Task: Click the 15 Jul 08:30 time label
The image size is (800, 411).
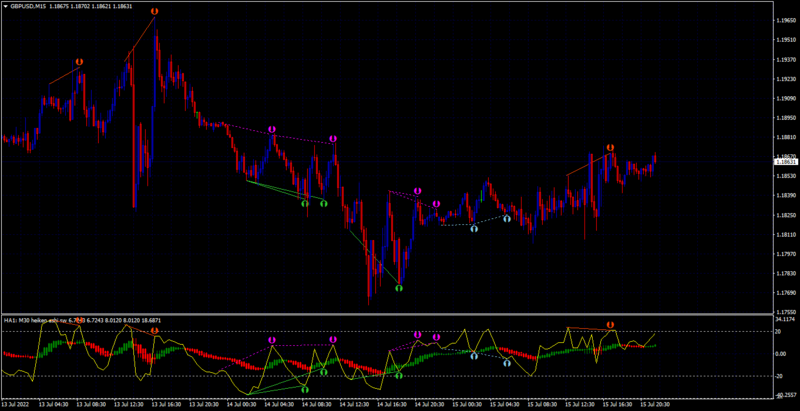Action: (542, 403)
